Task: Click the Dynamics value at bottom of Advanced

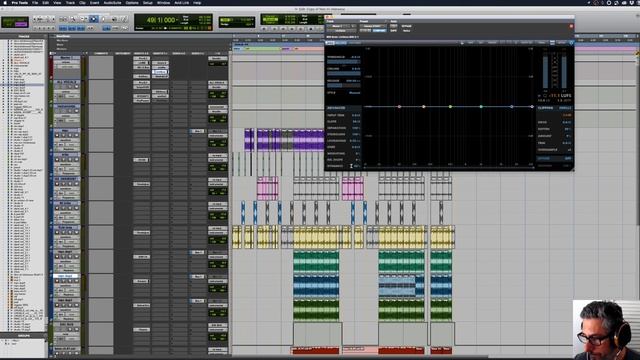Action: (x=356, y=166)
